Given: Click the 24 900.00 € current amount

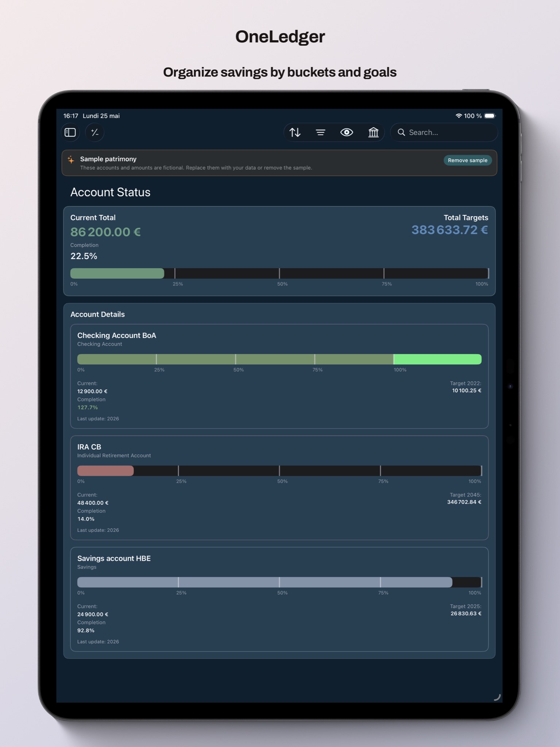Looking at the screenshot, I should 93,615.
